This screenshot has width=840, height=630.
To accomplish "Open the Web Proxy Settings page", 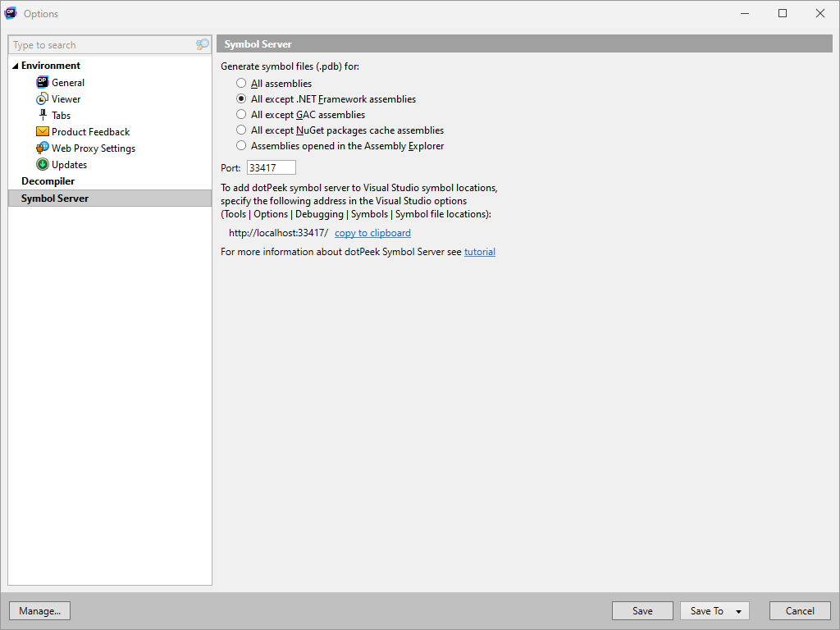I will pos(94,148).
